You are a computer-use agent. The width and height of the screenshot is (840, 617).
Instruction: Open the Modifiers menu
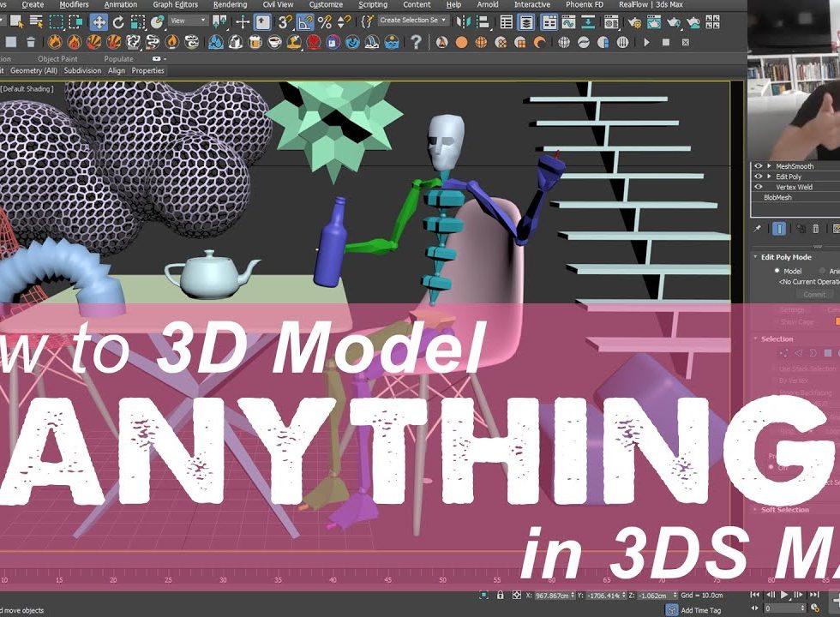74,5
